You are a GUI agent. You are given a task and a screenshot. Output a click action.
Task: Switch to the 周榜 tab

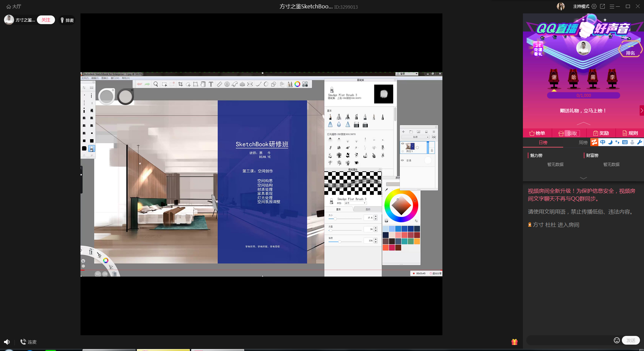click(583, 142)
